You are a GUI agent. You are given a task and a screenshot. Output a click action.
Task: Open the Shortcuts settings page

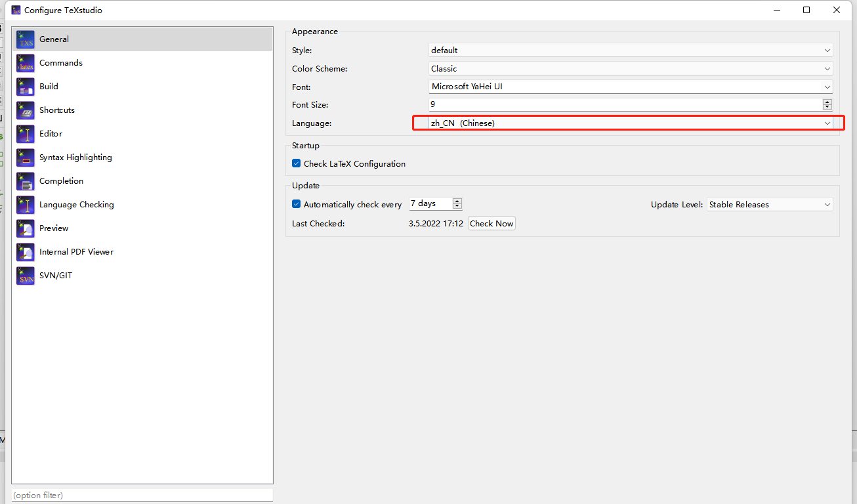tap(142, 110)
